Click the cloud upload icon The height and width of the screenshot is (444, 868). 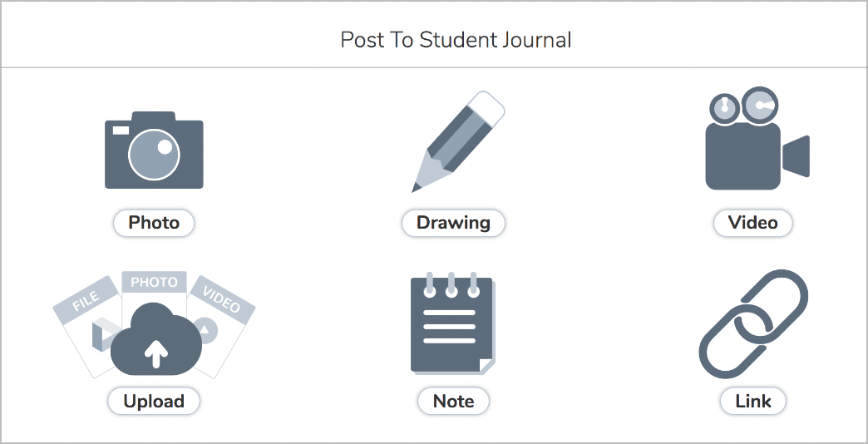[155, 339]
